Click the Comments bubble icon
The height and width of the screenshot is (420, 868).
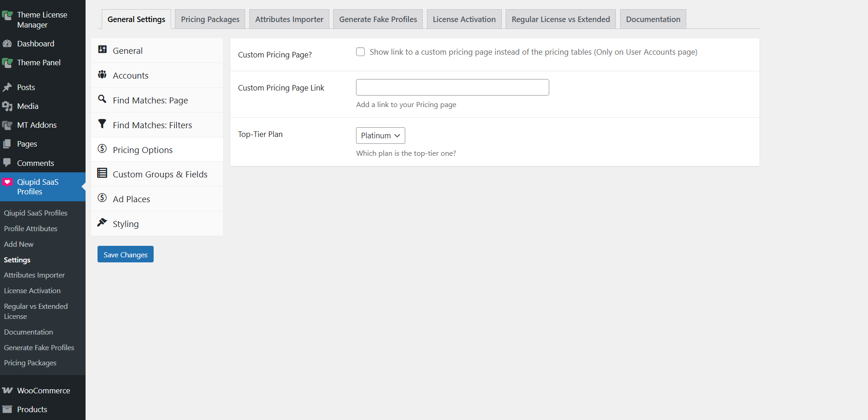pos(8,163)
